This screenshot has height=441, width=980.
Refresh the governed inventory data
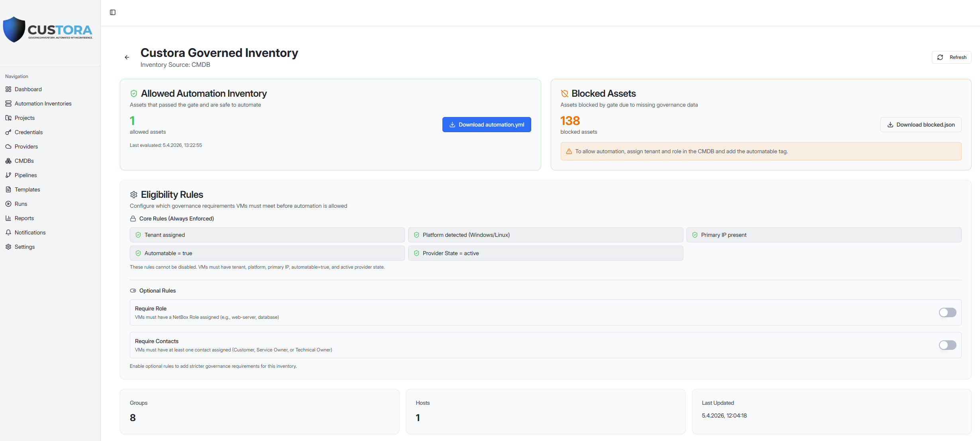tap(951, 57)
